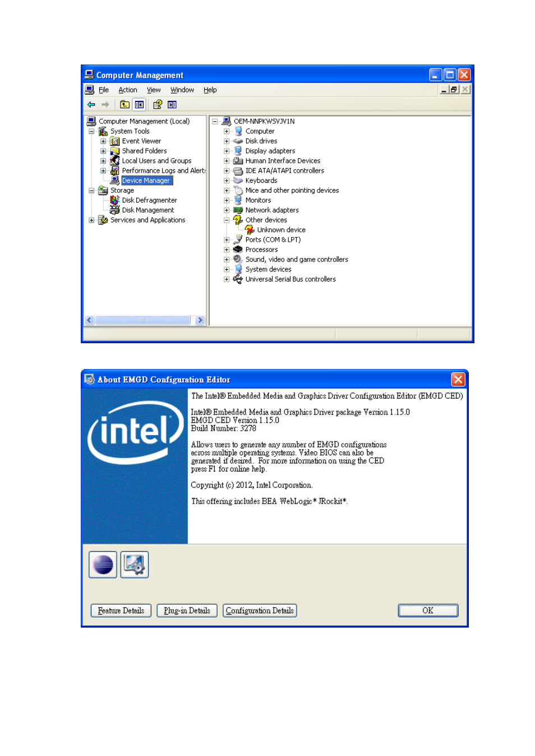Open the Window menu
The width and height of the screenshot is (535, 756).
tap(182, 90)
